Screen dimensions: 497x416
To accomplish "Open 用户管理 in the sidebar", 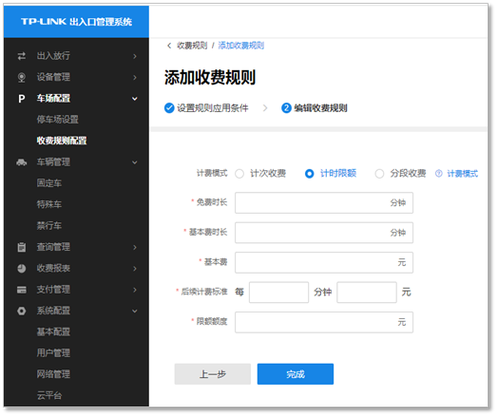I will click(x=53, y=353).
